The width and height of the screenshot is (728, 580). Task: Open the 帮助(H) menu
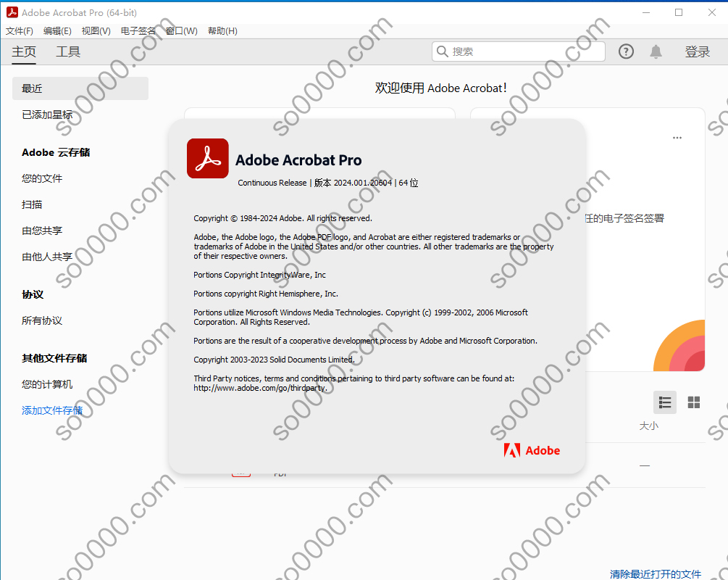click(x=222, y=31)
